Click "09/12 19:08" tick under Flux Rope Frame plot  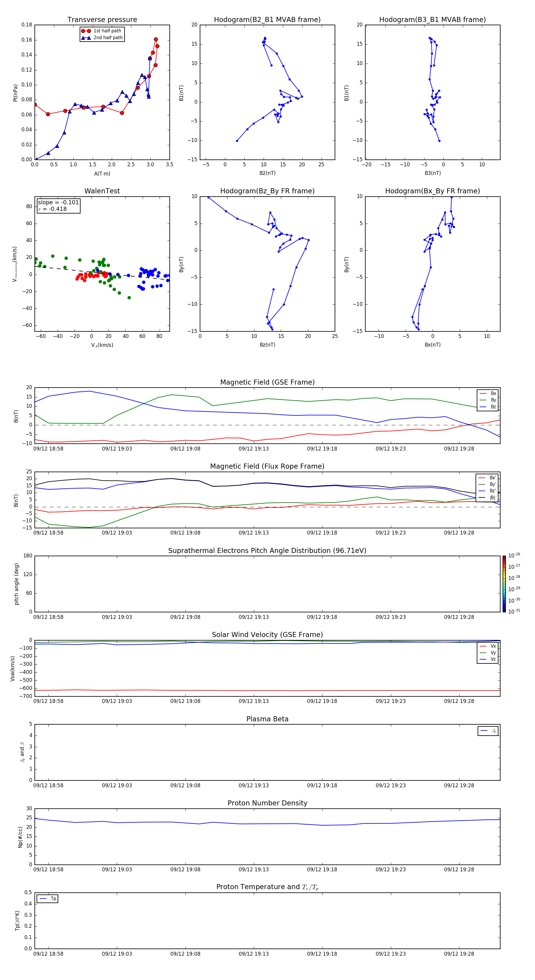tap(185, 533)
